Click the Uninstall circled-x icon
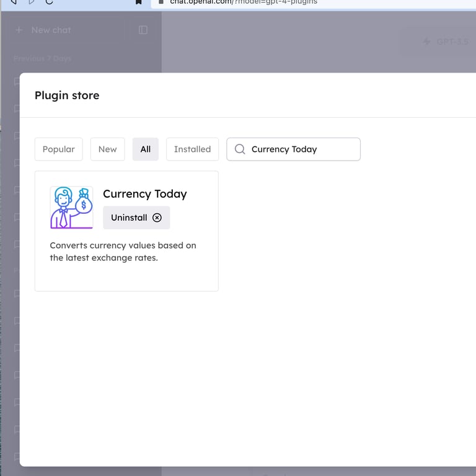Image resolution: width=476 pixels, height=476 pixels. [x=157, y=218]
